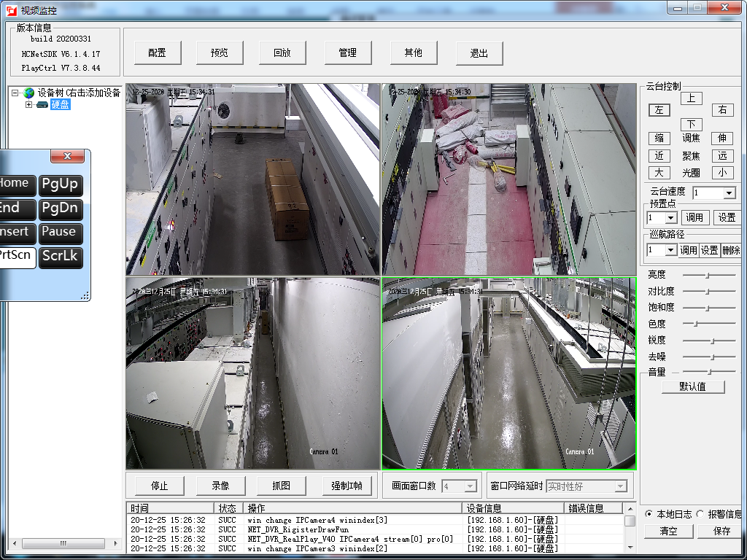Open the 预置点 preset dropdown
Screen dimensions: 747x560
671,218
